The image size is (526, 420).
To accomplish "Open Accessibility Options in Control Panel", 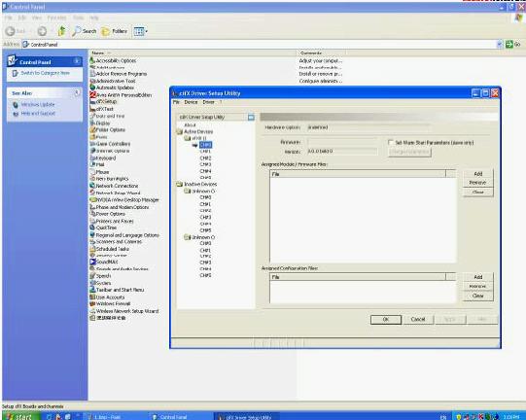I will pyautogui.click(x=113, y=60).
